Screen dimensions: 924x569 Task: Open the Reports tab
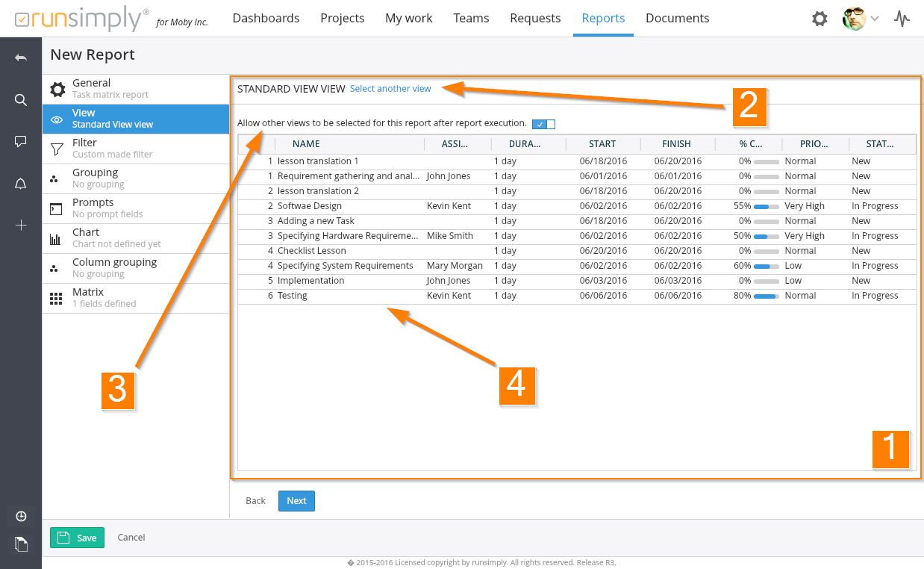[603, 18]
